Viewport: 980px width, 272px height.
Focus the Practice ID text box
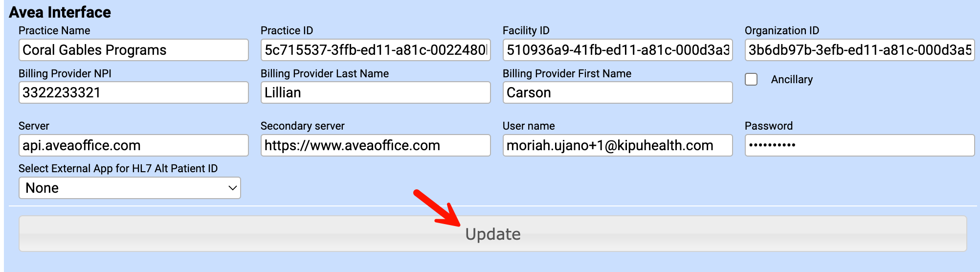click(375, 50)
